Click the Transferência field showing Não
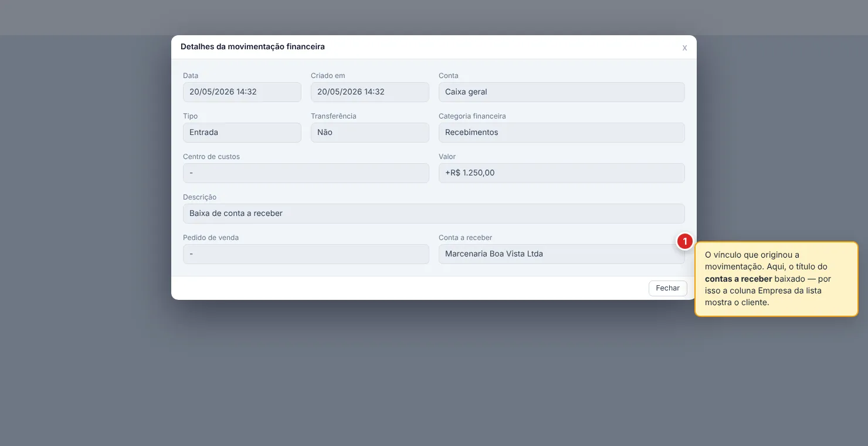 pyautogui.click(x=370, y=133)
